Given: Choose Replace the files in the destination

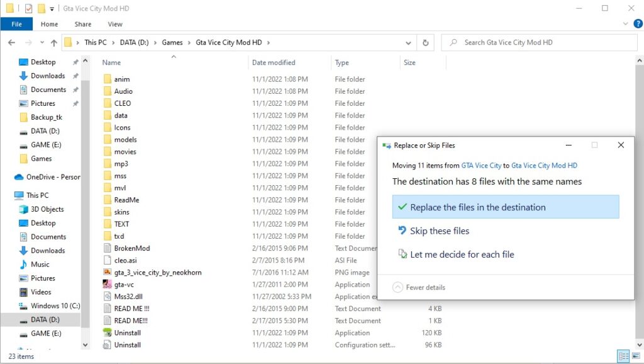Looking at the screenshot, I should coord(506,207).
